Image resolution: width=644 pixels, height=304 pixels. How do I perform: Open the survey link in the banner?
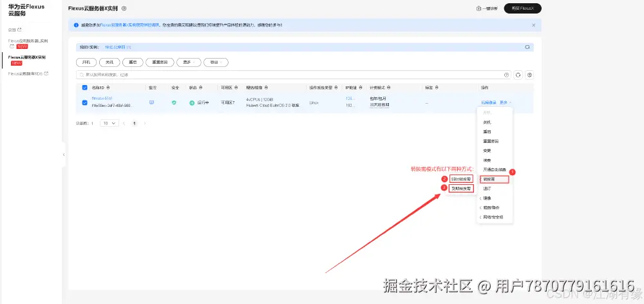coord(131,25)
